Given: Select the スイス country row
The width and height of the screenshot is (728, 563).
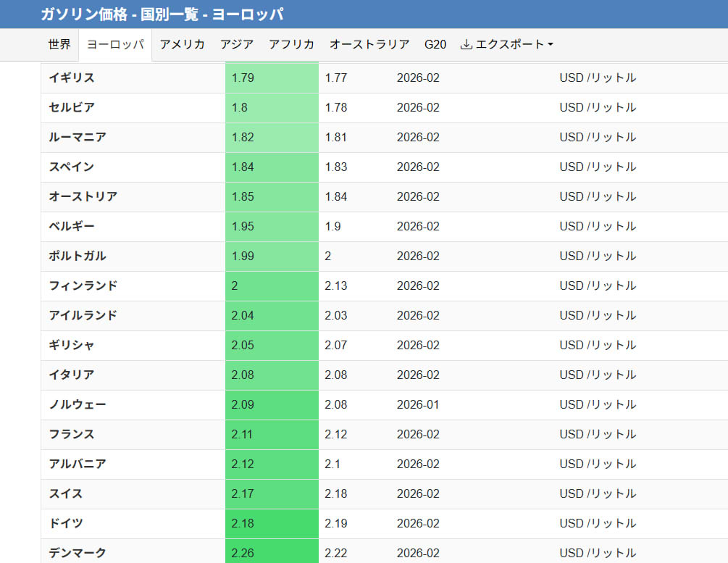Looking at the screenshot, I should click(x=66, y=493).
